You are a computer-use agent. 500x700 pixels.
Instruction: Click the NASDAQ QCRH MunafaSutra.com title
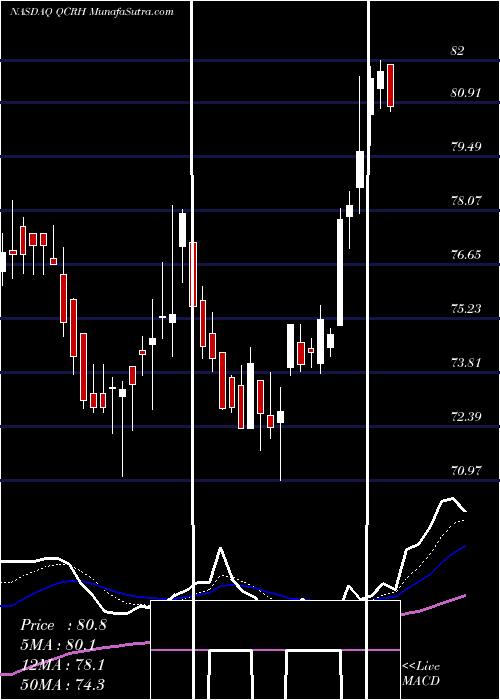coord(92,12)
